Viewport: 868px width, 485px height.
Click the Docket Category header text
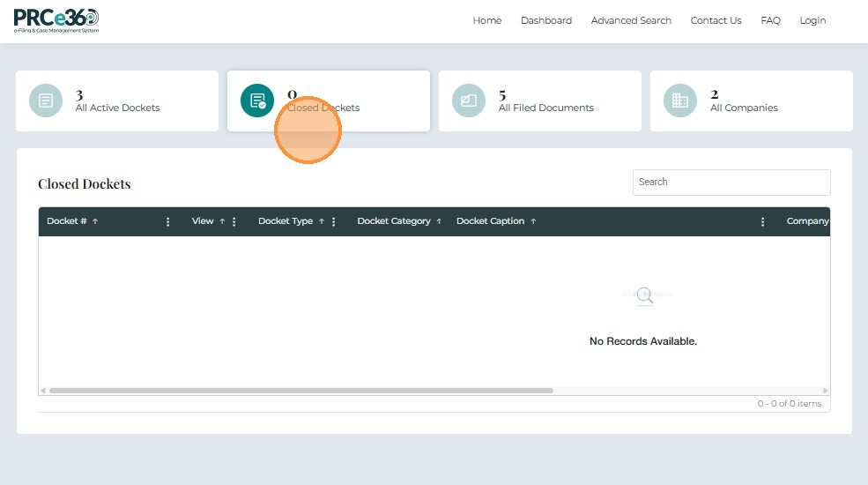(394, 221)
